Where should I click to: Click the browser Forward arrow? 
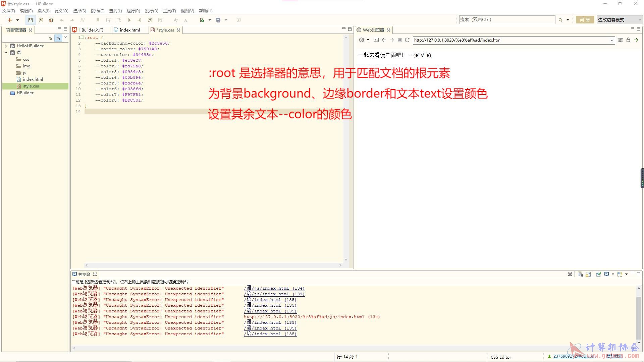pos(391,40)
